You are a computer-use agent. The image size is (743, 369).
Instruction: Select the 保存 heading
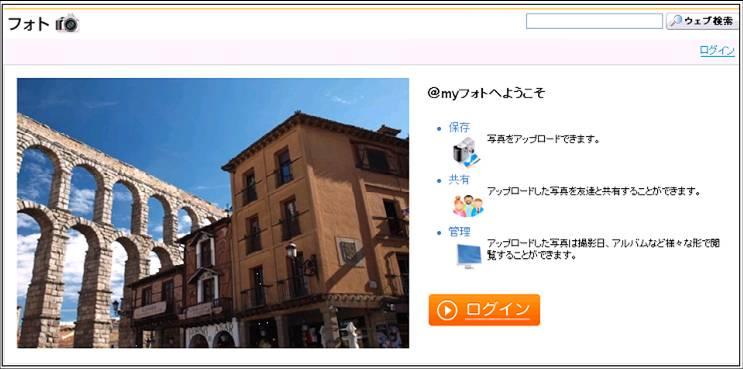(x=459, y=127)
